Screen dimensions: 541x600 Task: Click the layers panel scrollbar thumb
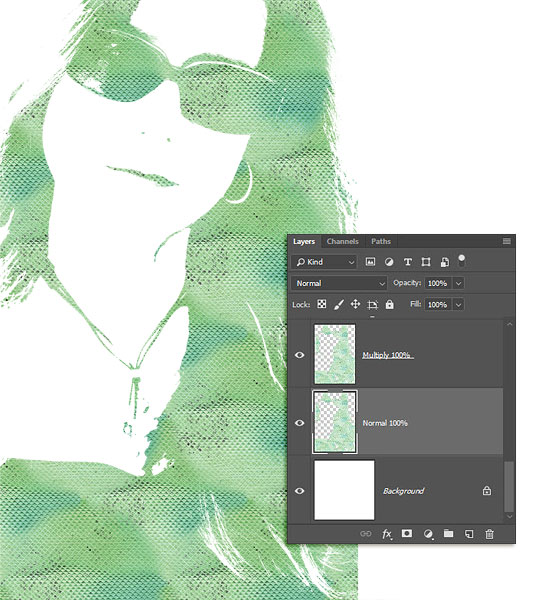[509, 486]
